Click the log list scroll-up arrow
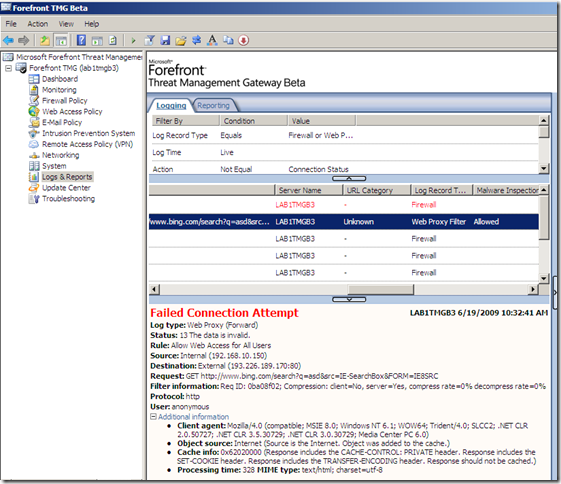Screen dimensions: 561x484 click(x=543, y=190)
